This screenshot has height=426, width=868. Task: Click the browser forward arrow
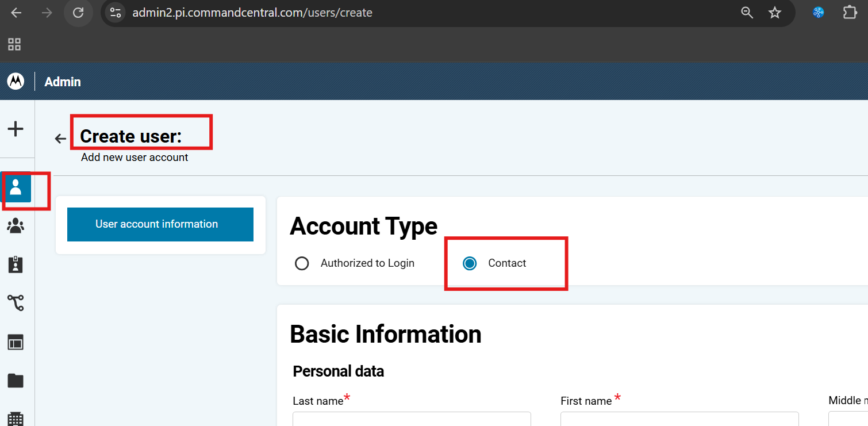[47, 13]
